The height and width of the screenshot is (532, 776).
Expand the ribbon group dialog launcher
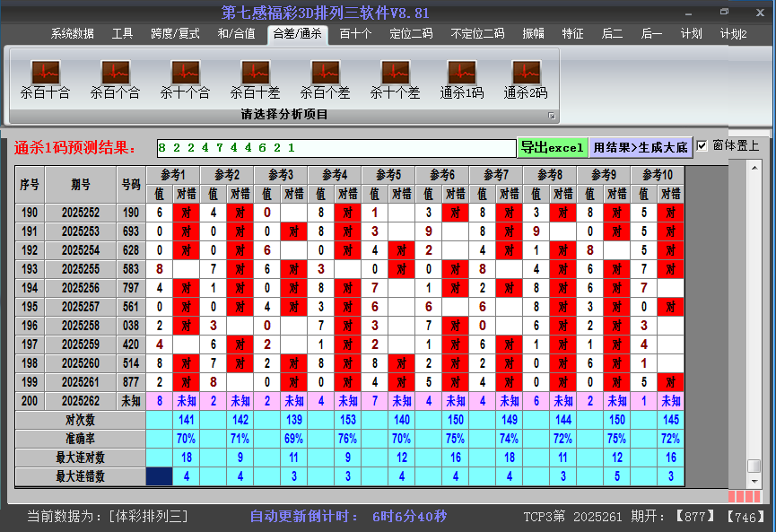coord(552,116)
